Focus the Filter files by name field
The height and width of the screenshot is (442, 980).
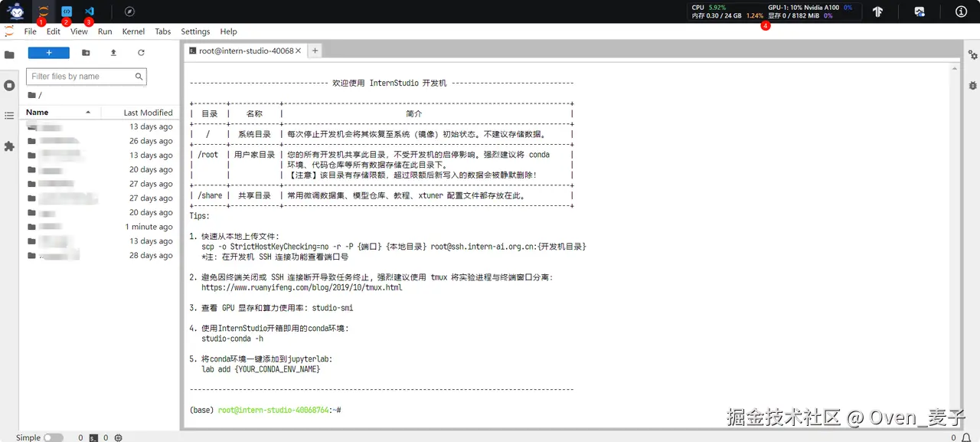coord(86,77)
